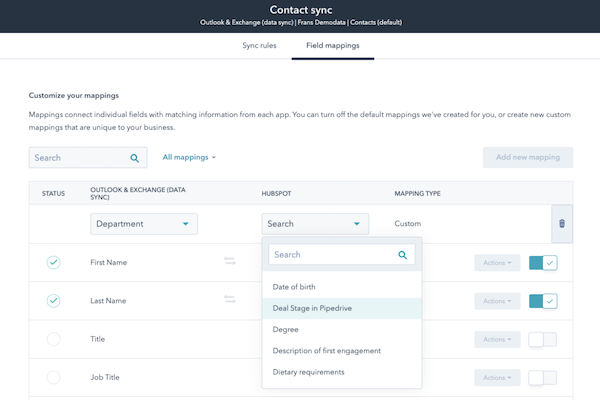The height and width of the screenshot is (400, 600).
Task: Collapse the HubSpot Search property dropdown
Action: (x=315, y=224)
